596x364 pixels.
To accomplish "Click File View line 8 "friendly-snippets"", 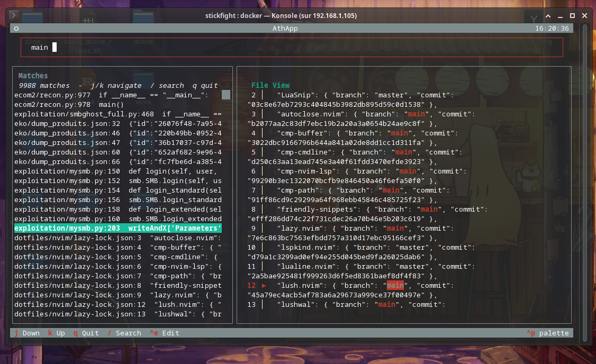I will point(367,214).
